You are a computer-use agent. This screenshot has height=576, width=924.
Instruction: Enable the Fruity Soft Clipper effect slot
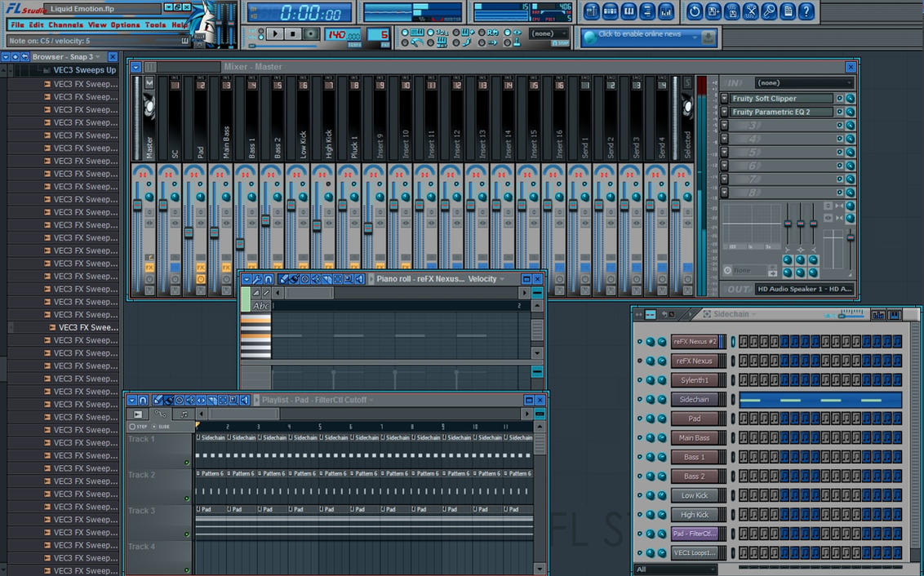840,99
